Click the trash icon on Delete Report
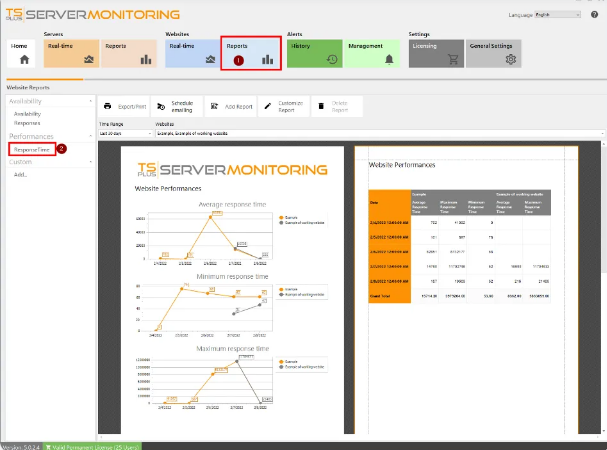Viewport: 607px width, 450px height. coord(321,106)
